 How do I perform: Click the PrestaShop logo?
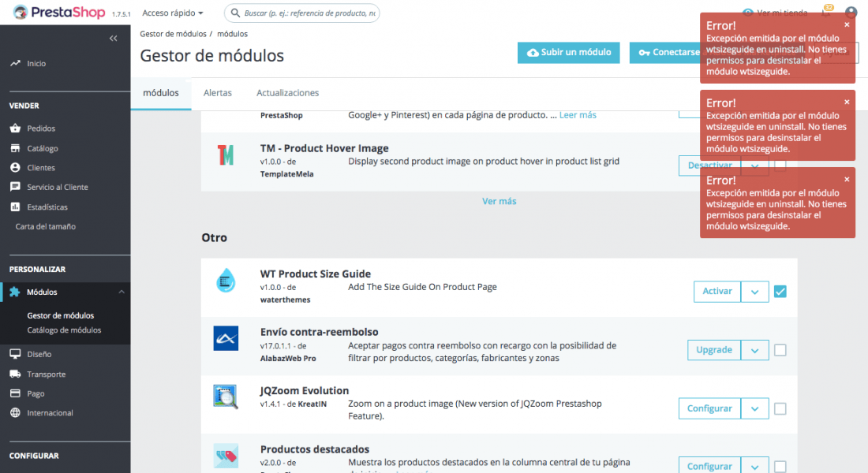(x=59, y=12)
